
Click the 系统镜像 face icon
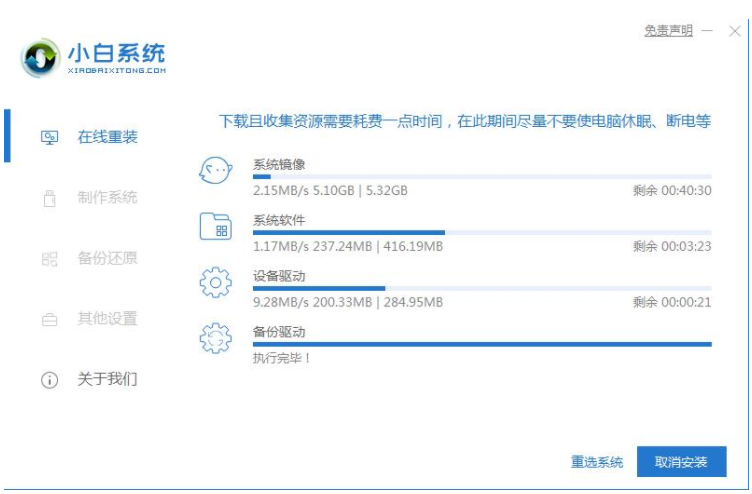pos(215,171)
